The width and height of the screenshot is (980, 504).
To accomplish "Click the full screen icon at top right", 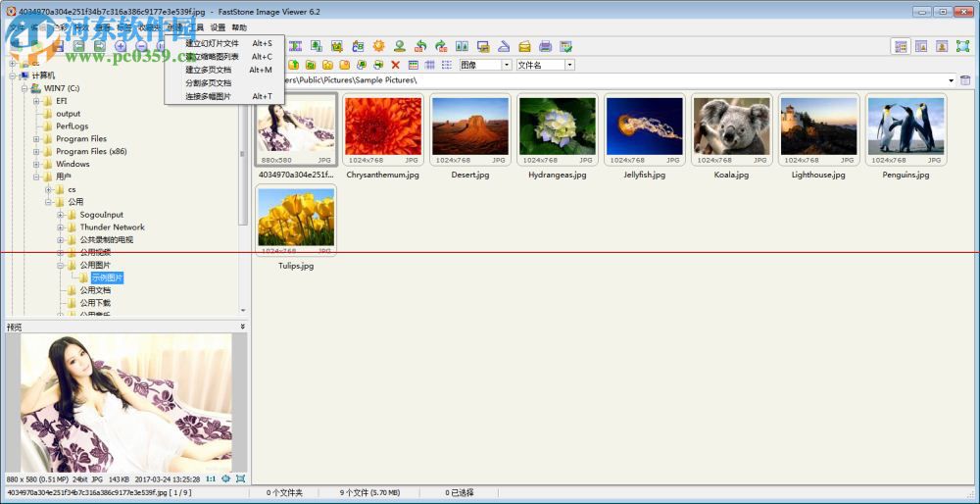I will click(962, 46).
